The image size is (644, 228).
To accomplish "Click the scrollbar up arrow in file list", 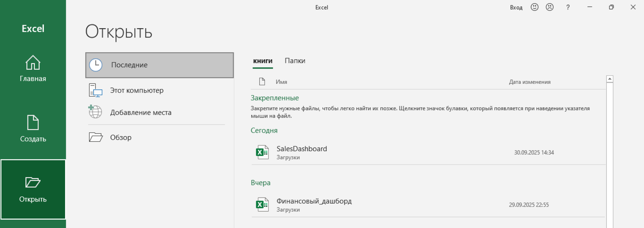I will click(x=610, y=79).
